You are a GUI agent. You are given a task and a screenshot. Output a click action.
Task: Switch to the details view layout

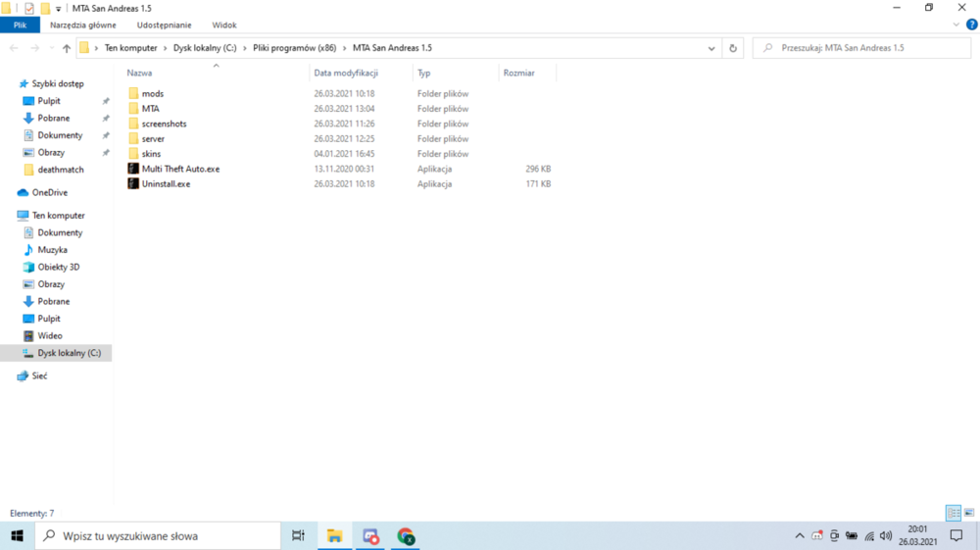coord(954,513)
